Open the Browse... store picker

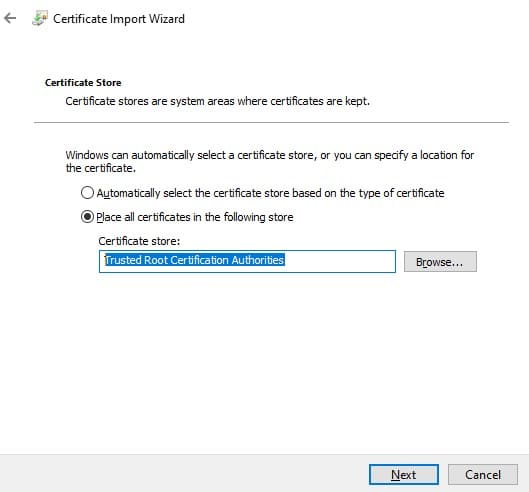(440, 262)
